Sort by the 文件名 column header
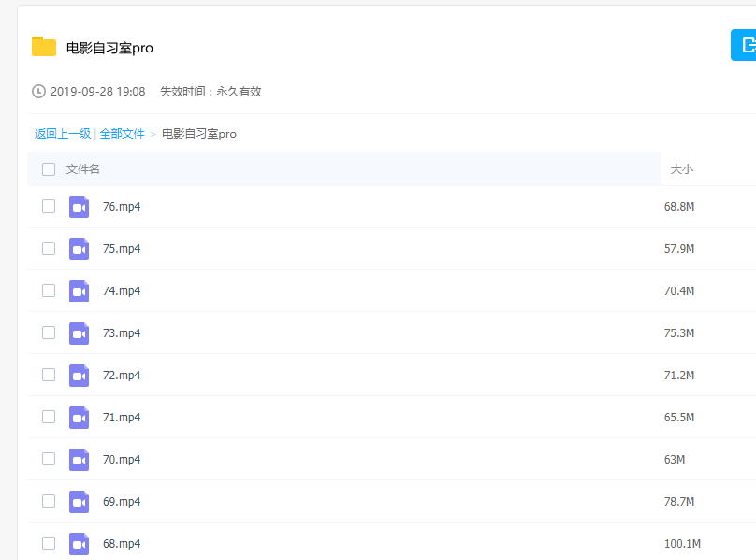Image resolution: width=756 pixels, height=560 pixels. coord(83,169)
